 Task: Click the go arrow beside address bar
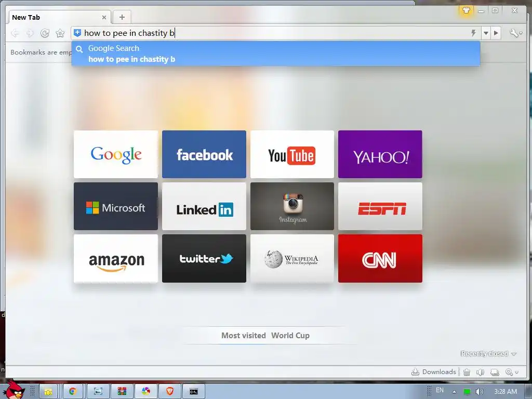(496, 33)
